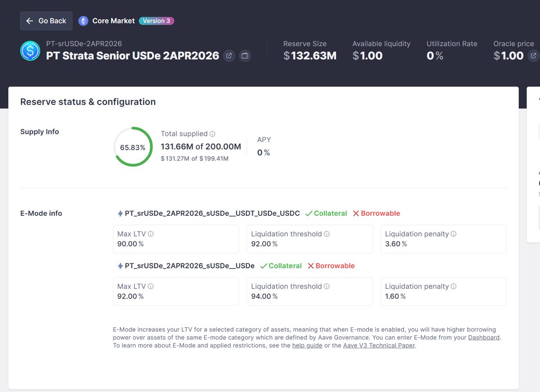Image resolution: width=540 pixels, height=392 pixels.
Task: Click the 92.00% Liquidation threshold value
Action: click(264, 244)
